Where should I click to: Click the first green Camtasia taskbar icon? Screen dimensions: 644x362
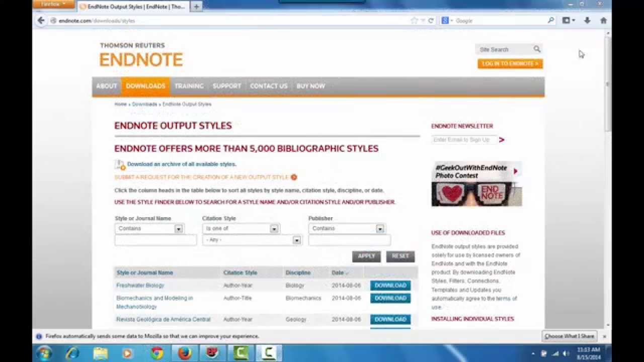pyautogui.click(x=240, y=353)
